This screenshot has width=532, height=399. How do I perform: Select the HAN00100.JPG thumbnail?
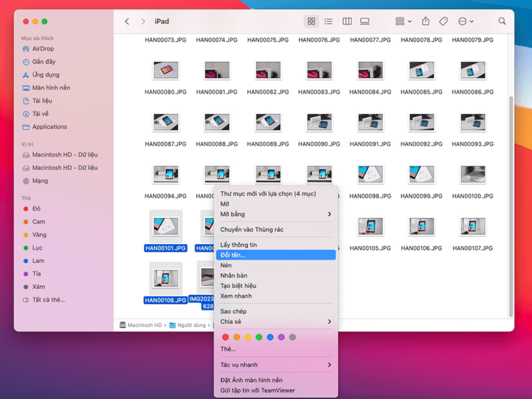point(472,175)
